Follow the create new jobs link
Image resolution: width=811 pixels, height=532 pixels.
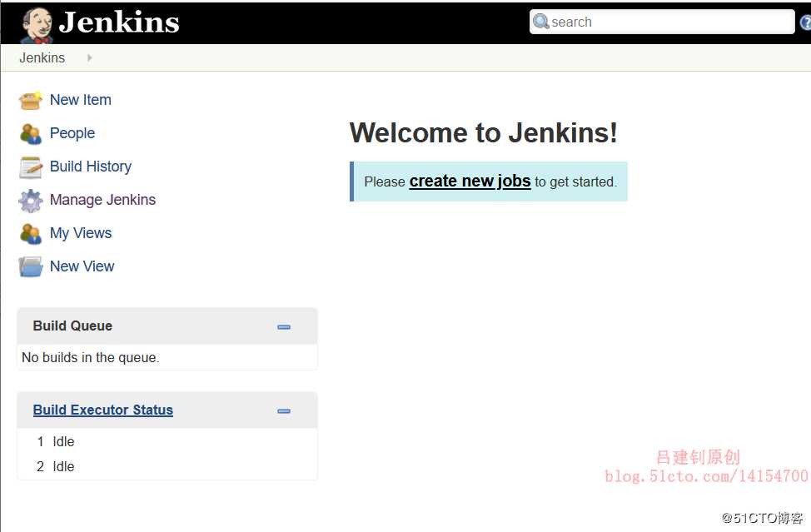click(x=470, y=181)
